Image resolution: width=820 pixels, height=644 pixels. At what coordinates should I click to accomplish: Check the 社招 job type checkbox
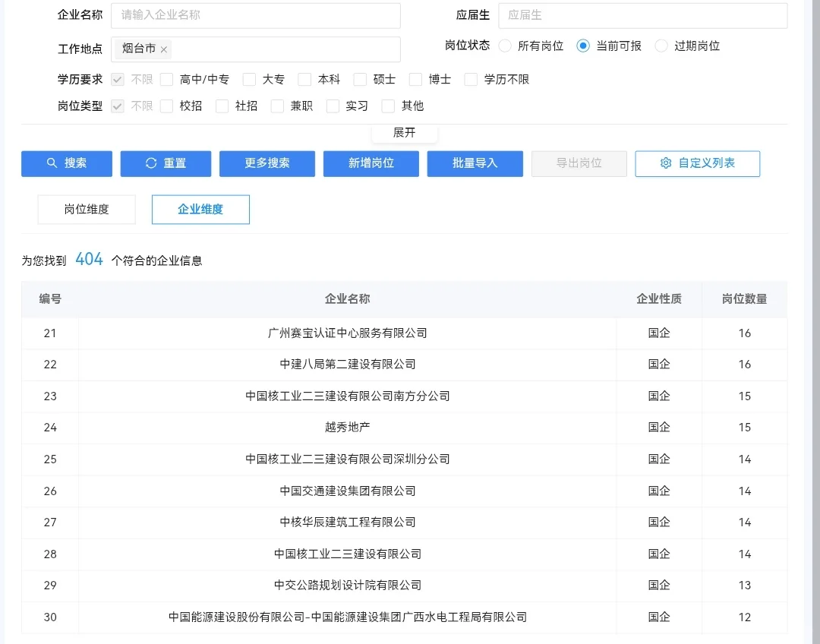(x=222, y=106)
